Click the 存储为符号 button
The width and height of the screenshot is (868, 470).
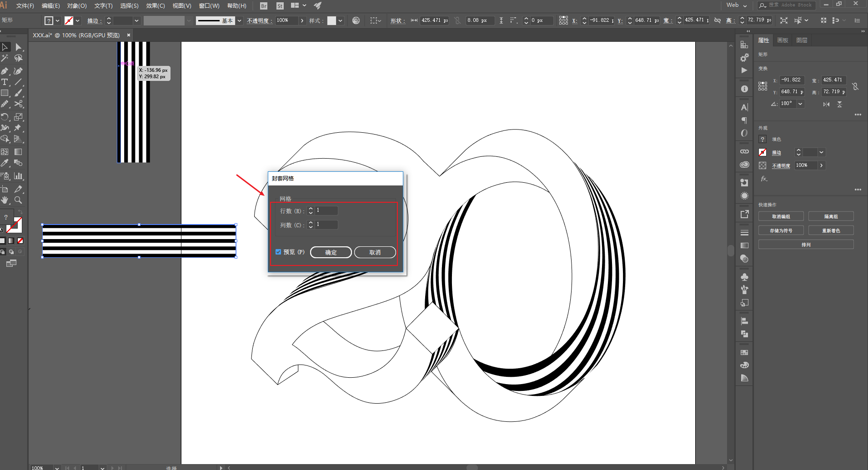pyautogui.click(x=781, y=230)
